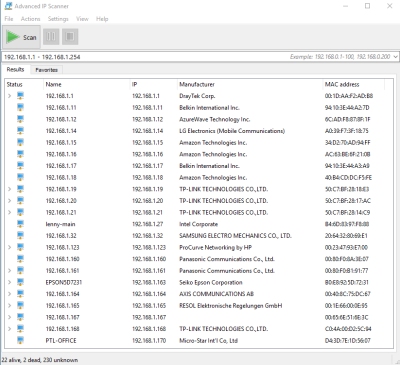Expand the 192.168.1.167 row
The image size is (400, 365).
9,317
